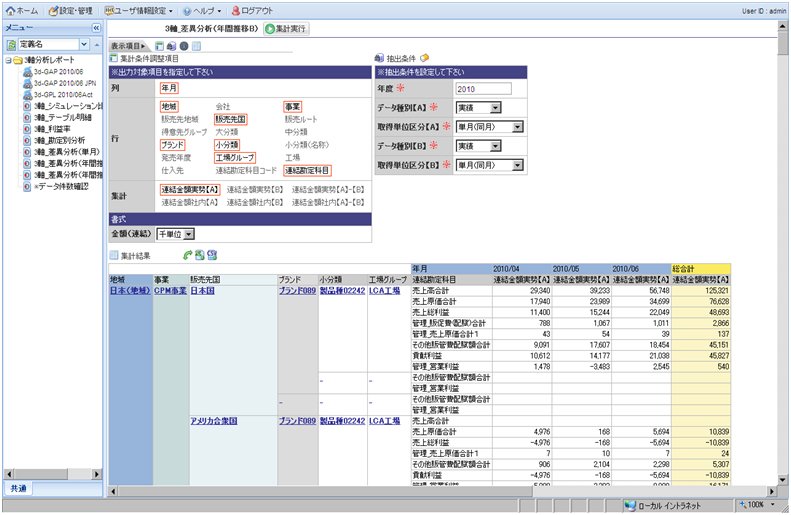Click the 日本国 link in results
Viewport: 791px width, 515px height.
tap(203, 291)
